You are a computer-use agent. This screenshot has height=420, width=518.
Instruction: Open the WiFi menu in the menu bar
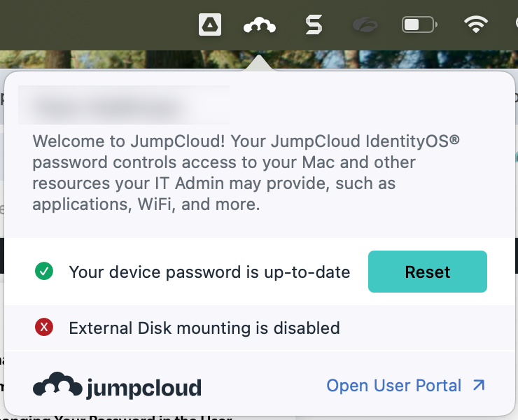click(476, 26)
